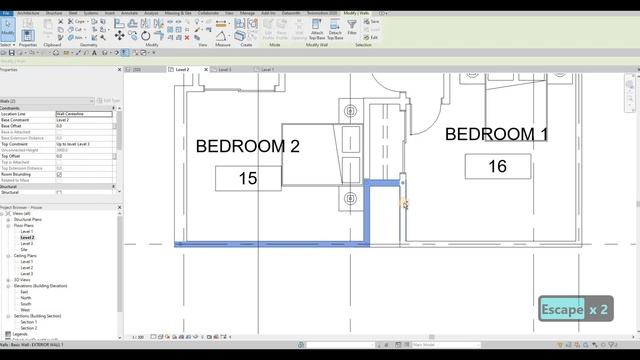Close the Project Browser panel

pos(120,207)
